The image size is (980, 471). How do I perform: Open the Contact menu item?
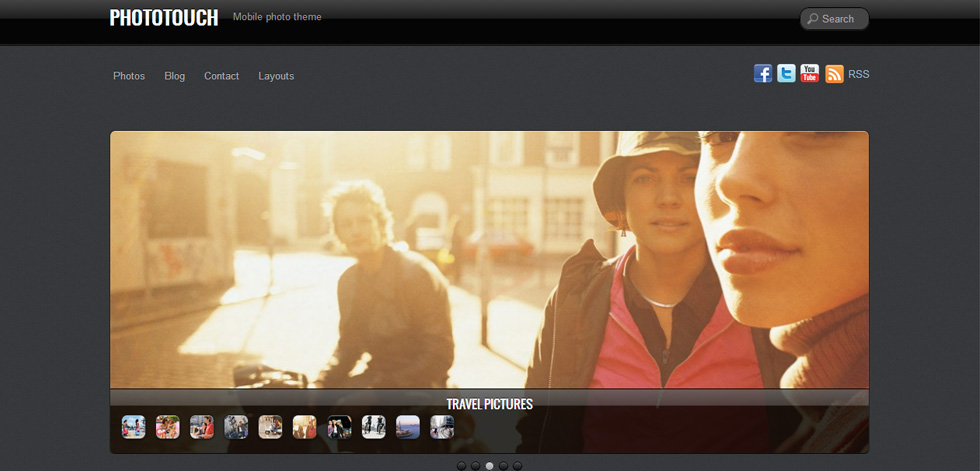point(221,76)
